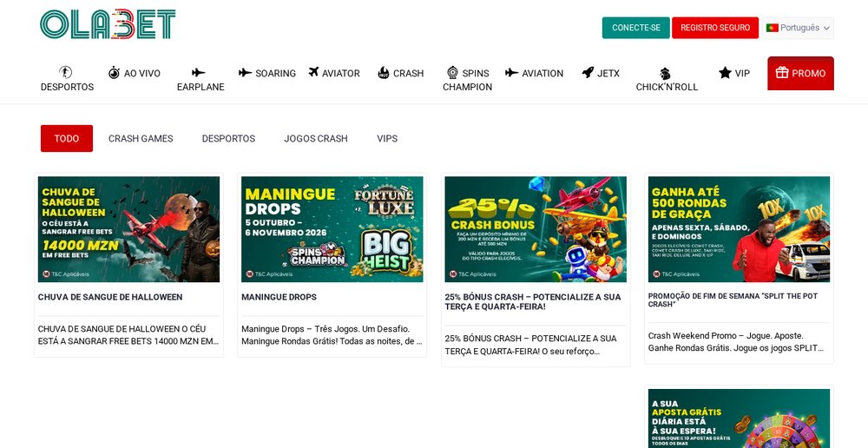Image resolution: width=868 pixels, height=448 pixels.
Task: Click the 25% Bónus Crash description text
Action: pos(531,345)
